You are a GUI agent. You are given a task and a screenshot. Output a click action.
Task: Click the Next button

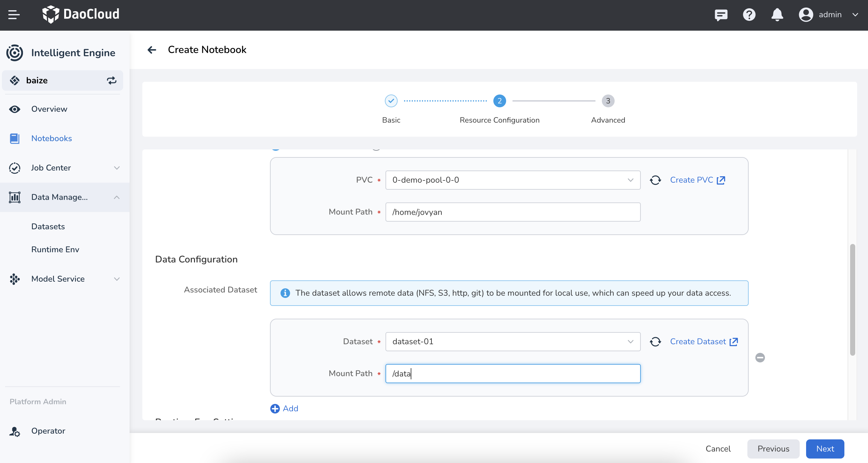click(x=825, y=449)
